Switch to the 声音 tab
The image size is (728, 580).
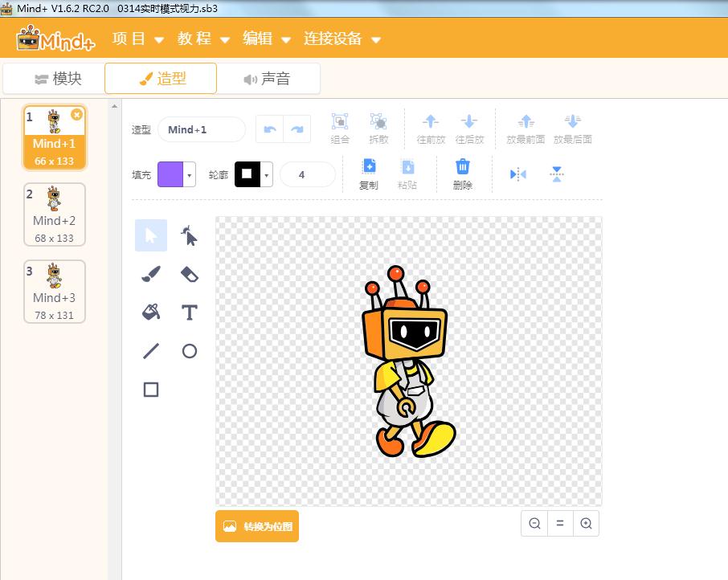coord(268,79)
